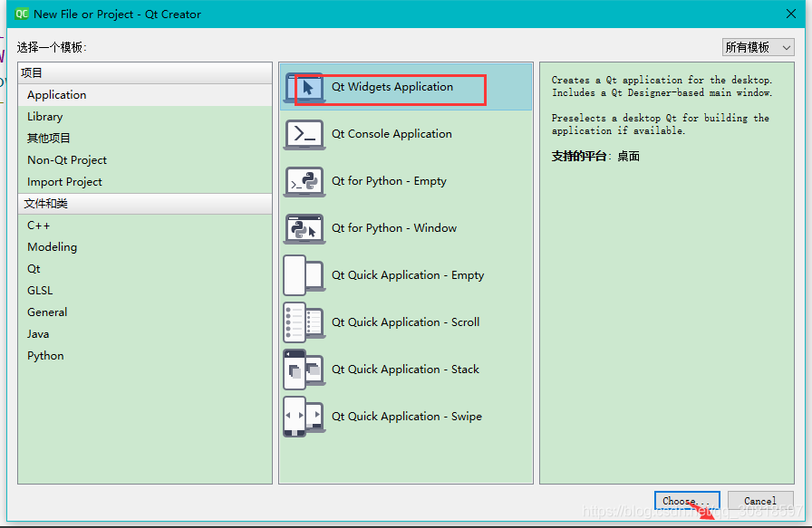Select the Import Project category

[x=145, y=182]
